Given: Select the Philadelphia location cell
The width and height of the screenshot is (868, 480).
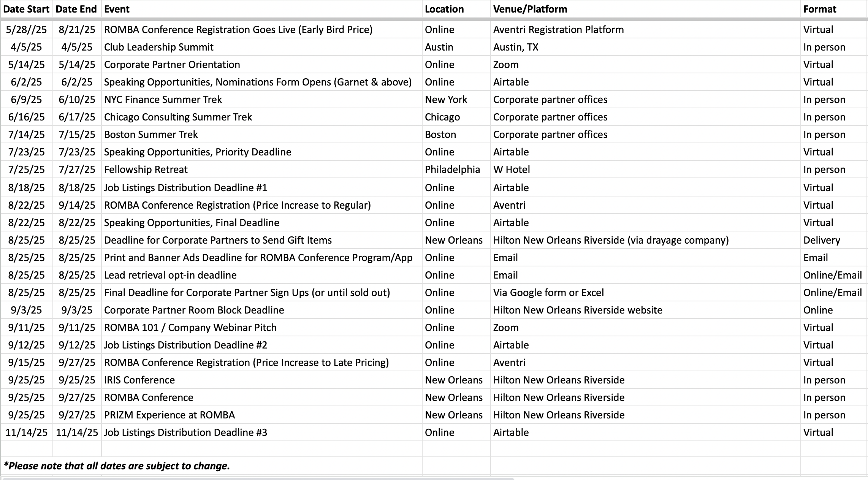Looking at the screenshot, I should [x=456, y=170].
